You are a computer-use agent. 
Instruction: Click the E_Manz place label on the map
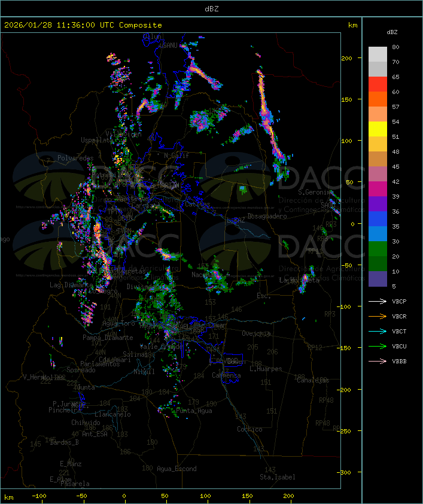[71, 464]
